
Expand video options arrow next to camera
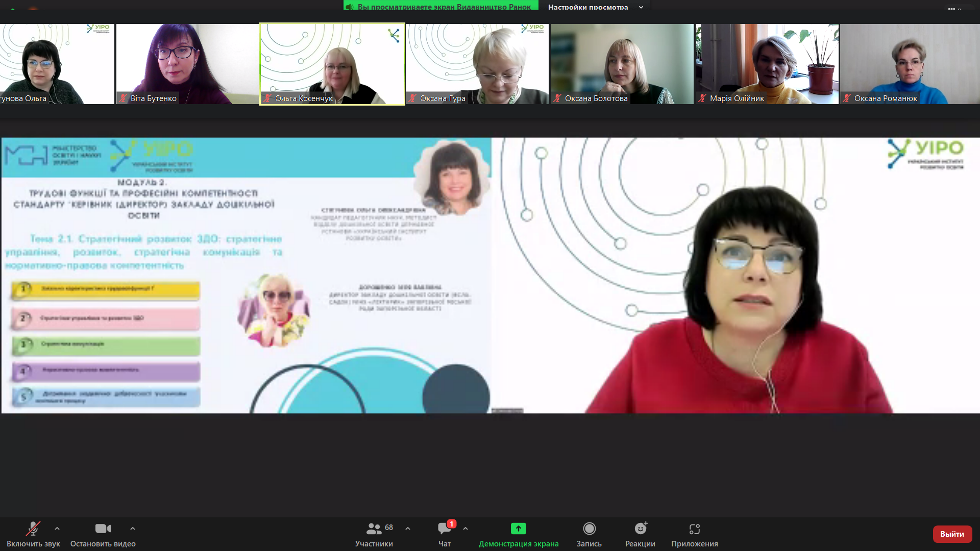point(133,529)
